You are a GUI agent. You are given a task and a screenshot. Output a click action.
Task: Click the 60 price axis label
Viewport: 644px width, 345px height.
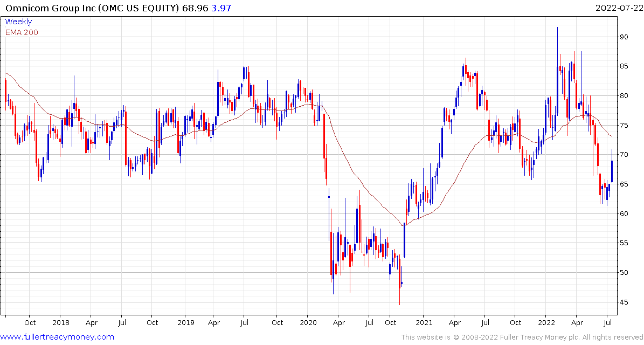tap(625, 213)
